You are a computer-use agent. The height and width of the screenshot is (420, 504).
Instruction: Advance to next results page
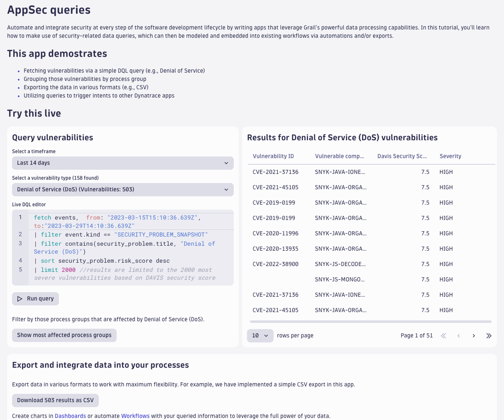pyautogui.click(x=474, y=336)
